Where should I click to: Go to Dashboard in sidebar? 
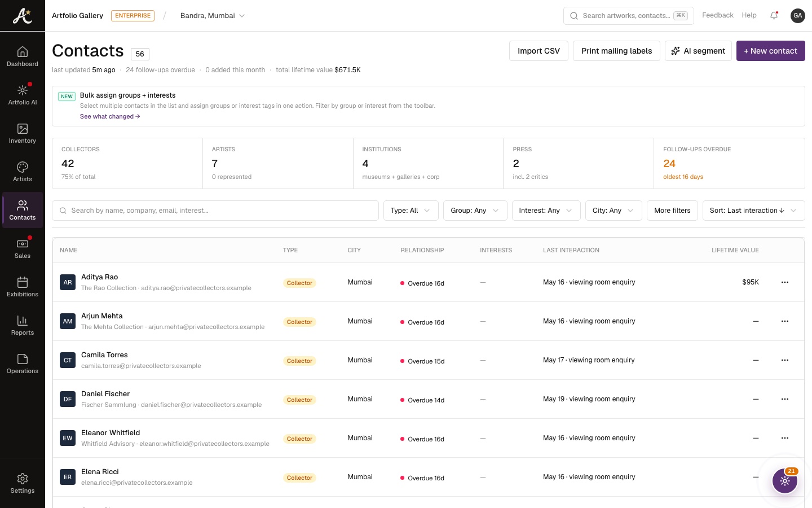pyautogui.click(x=23, y=56)
